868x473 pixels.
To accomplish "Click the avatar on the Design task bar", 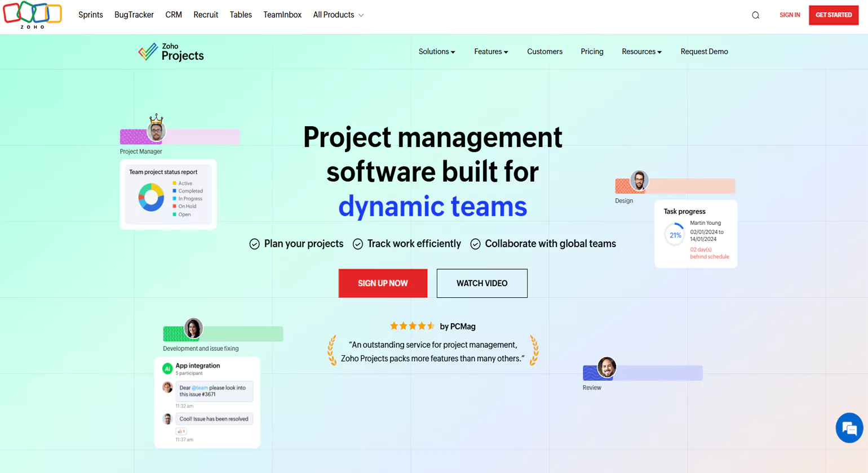I will point(639,181).
